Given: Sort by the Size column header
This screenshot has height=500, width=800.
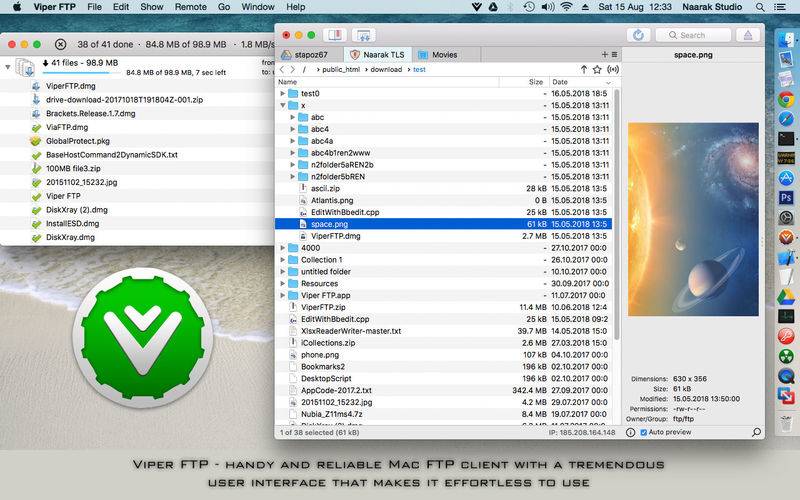Looking at the screenshot, I should (523, 82).
